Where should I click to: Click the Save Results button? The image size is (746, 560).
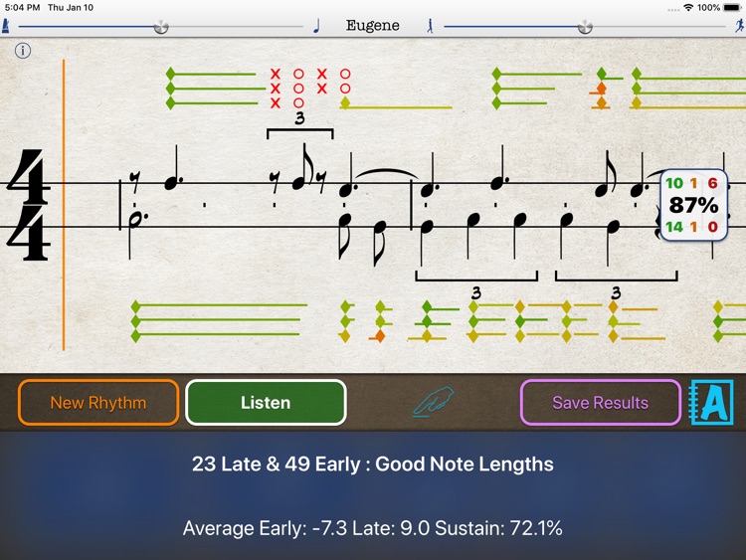tap(601, 403)
